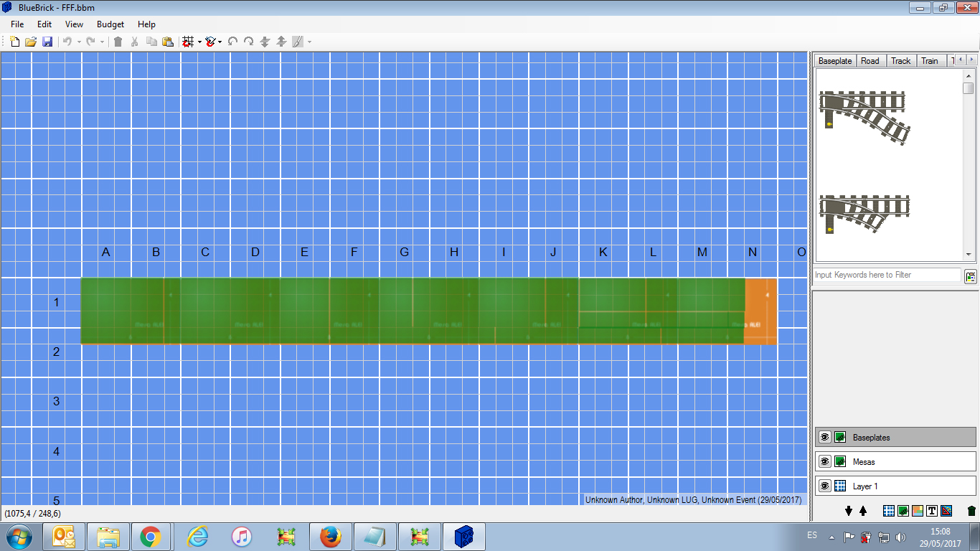Hide the Baseplates layer via eye icon
The height and width of the screenshot is (551, 980).
coord(825,437)
